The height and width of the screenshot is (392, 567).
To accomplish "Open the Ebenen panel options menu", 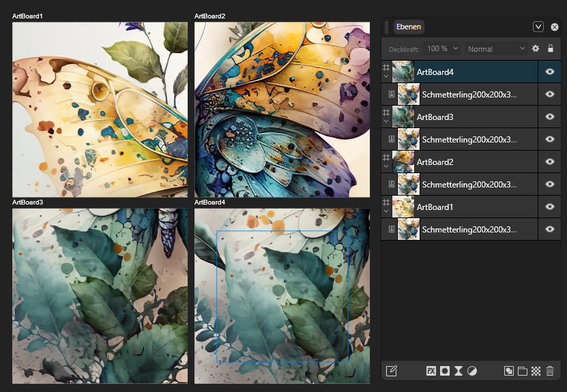I will tap(538, 27).
